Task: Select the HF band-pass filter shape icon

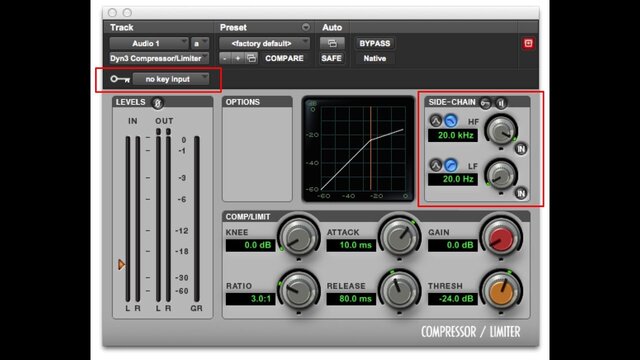Action: [x=436, y=121]
